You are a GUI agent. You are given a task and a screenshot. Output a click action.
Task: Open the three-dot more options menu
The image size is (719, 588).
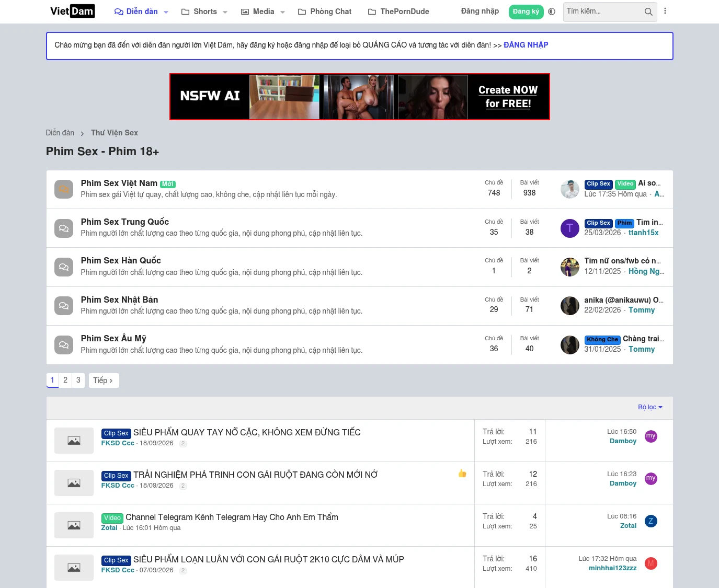point(665,11)
